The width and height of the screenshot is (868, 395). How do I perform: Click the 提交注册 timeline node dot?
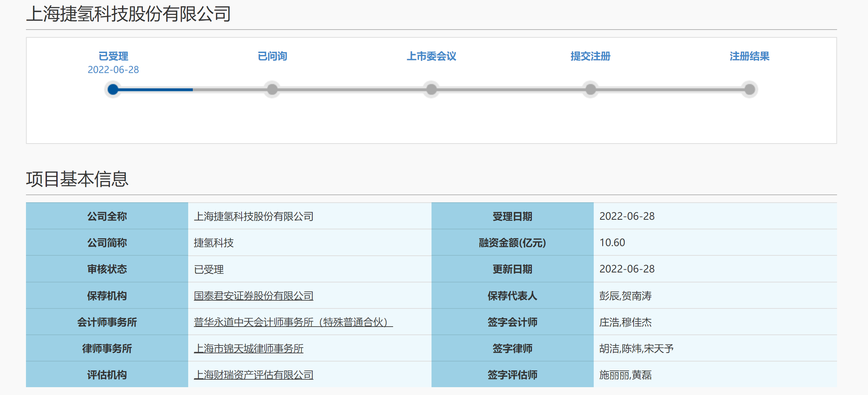click(591, 89)
